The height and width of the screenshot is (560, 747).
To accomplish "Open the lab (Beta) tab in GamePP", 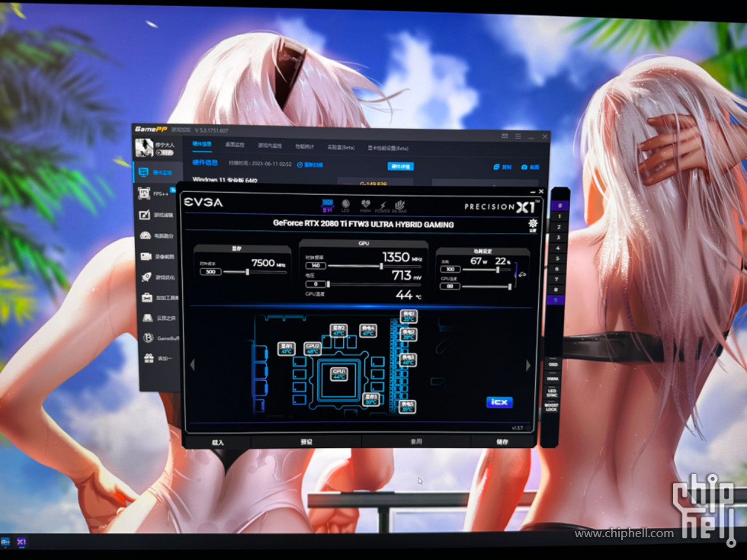I will point(341,148).
